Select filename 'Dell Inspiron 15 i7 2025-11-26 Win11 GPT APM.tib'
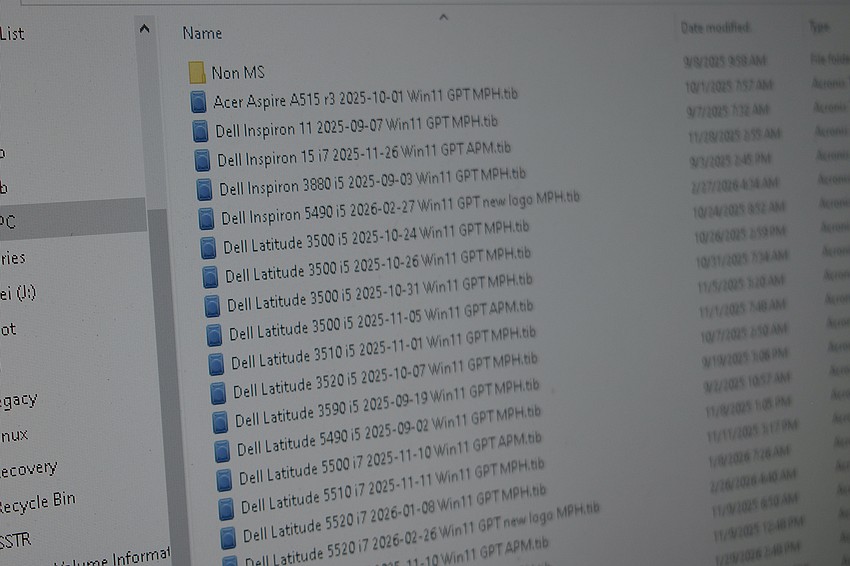This screenshot has height=566, width=850. 364,154
